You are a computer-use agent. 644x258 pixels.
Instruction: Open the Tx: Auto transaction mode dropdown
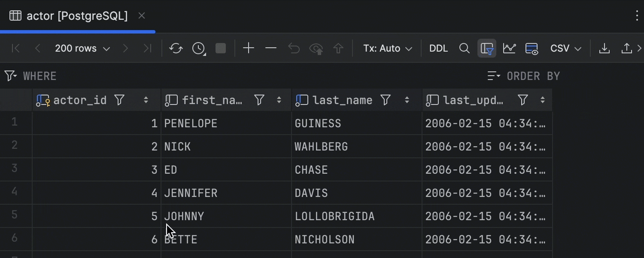point(388,49)
